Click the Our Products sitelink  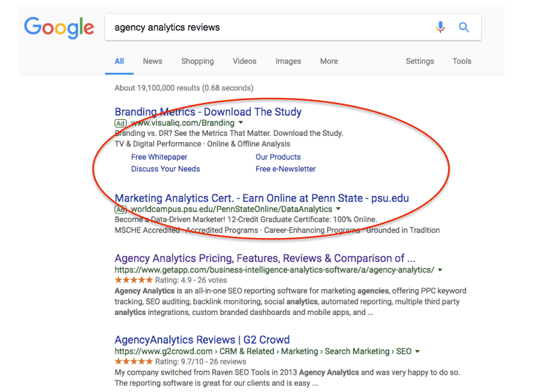pyautogui.click(x=278, y=157)
